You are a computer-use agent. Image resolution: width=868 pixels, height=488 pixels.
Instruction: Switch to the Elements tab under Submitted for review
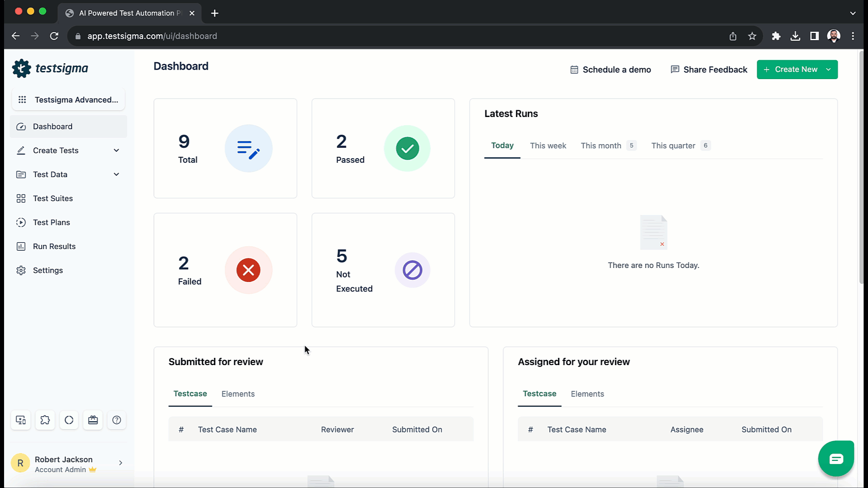[x=238, y=393]
